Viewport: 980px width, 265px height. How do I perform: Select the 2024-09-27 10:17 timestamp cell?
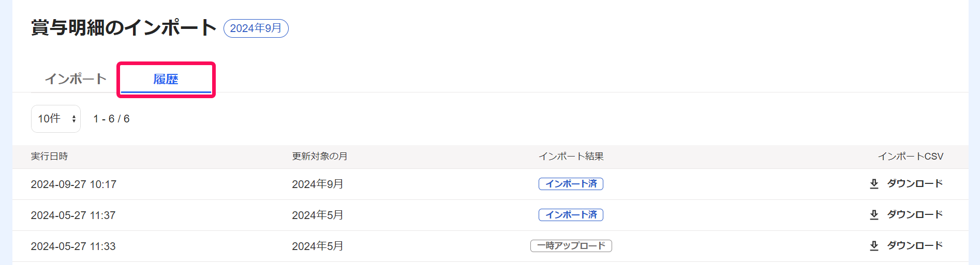[73, 184]
